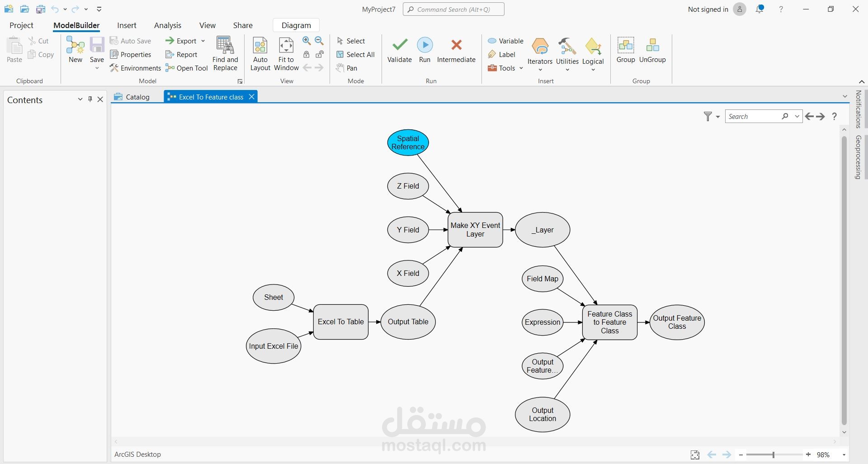This screenshot has width=868, height=464.
Task: Close the Excel To Feature class tab
Action: coord(252,97)
